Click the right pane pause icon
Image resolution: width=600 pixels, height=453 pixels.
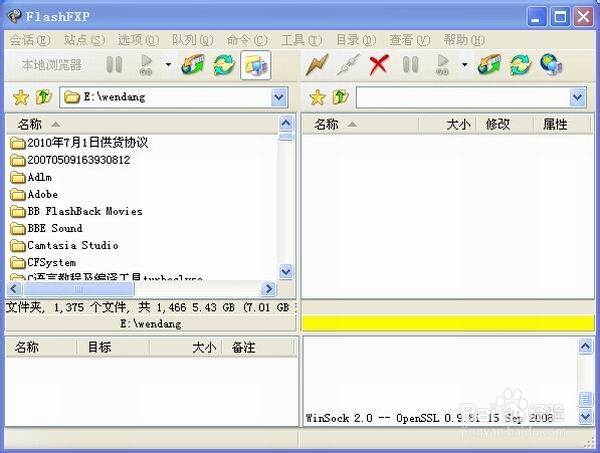pos(411,64)
